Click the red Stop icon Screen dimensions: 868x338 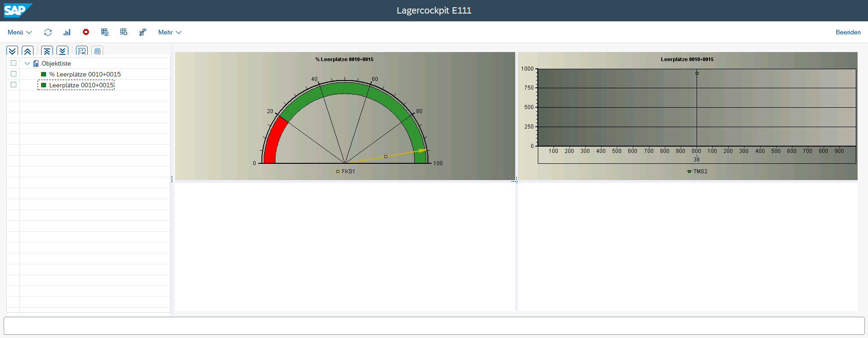click(x=86, y=32)
